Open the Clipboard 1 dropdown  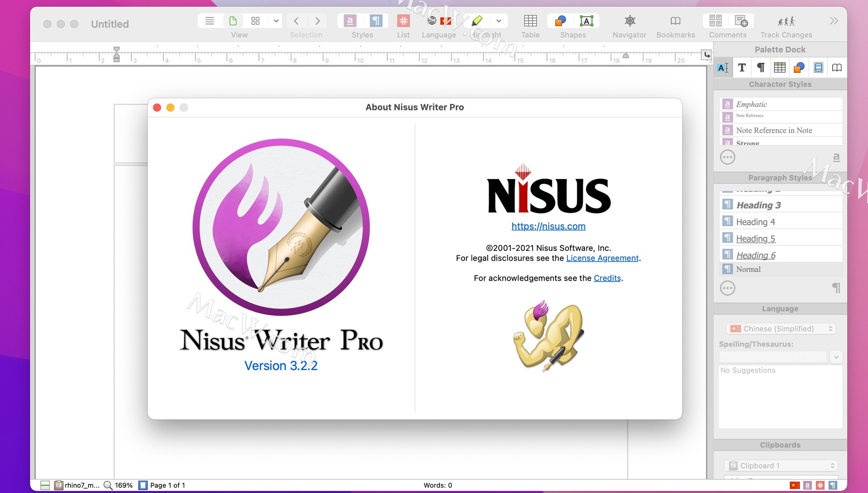(781, 465)
